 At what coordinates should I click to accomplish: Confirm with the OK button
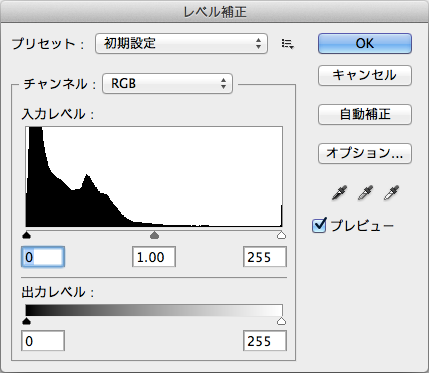coord(365,43)
